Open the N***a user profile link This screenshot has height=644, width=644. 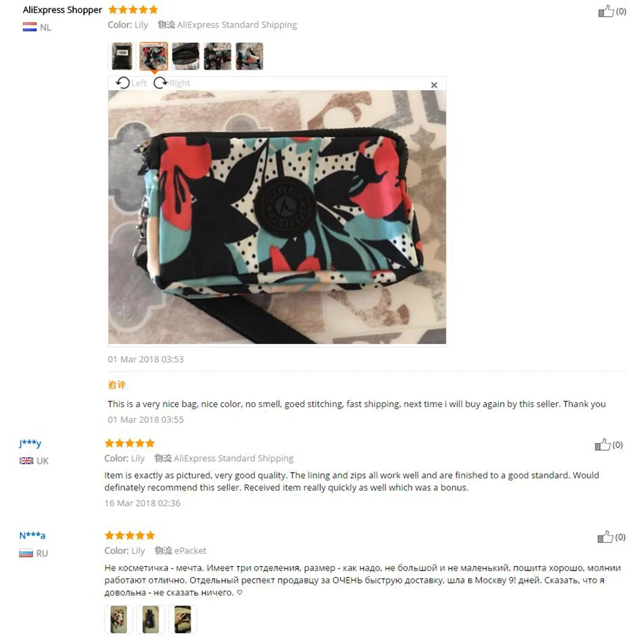pos(32,536)
